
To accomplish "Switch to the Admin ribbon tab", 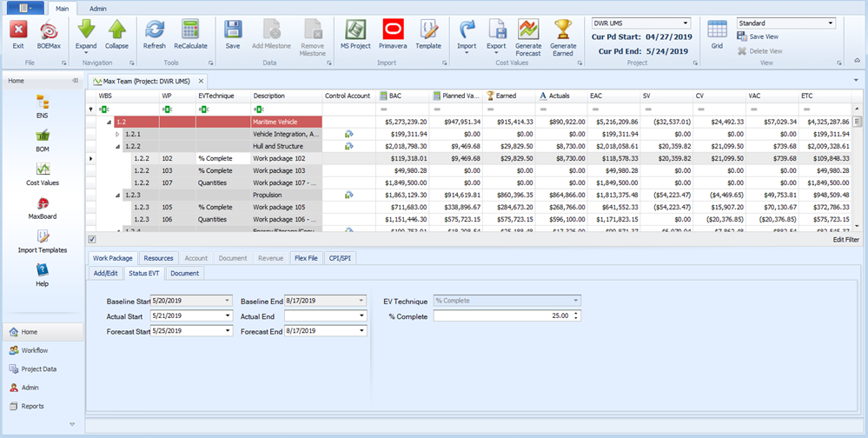I will point(98,8).
